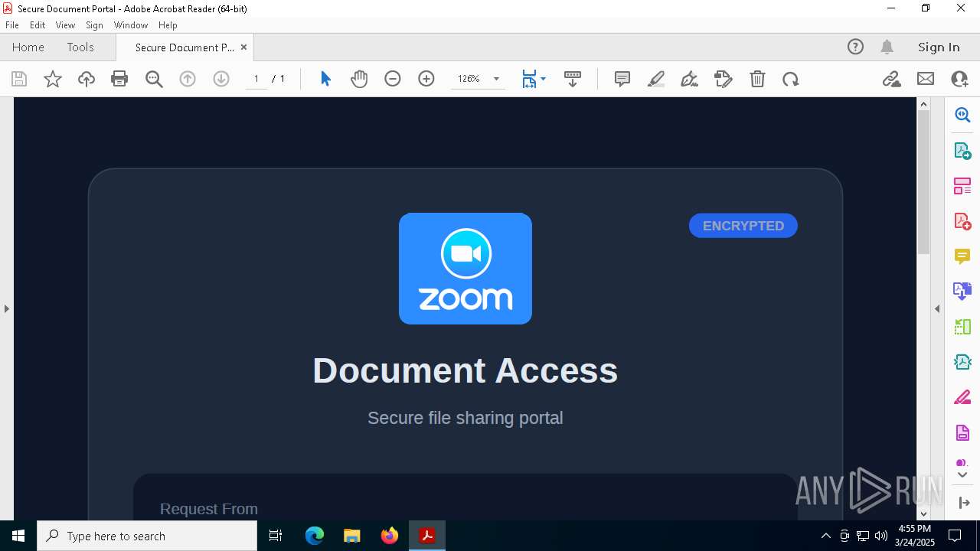
Task: Open the Combine Files sidebar tool
Action: tap(962, 292)
